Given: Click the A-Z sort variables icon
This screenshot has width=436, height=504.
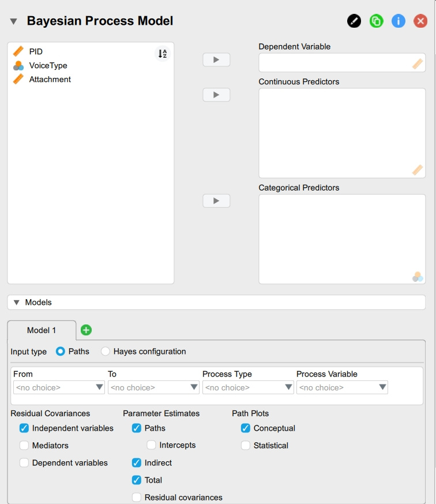Looking at the screenshot, I should point(163,54).
